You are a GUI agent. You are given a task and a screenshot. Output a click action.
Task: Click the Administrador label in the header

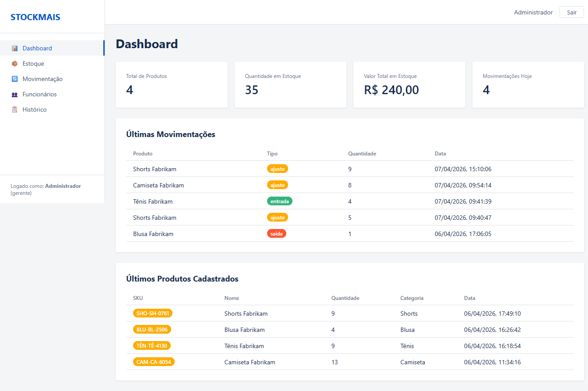point(533,12)
